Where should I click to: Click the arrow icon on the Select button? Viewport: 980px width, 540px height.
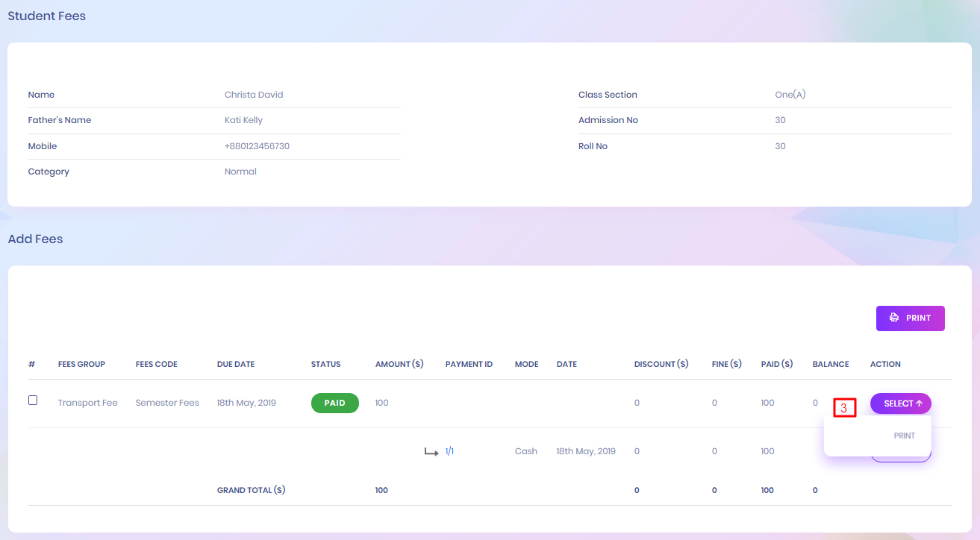[919, 404]
